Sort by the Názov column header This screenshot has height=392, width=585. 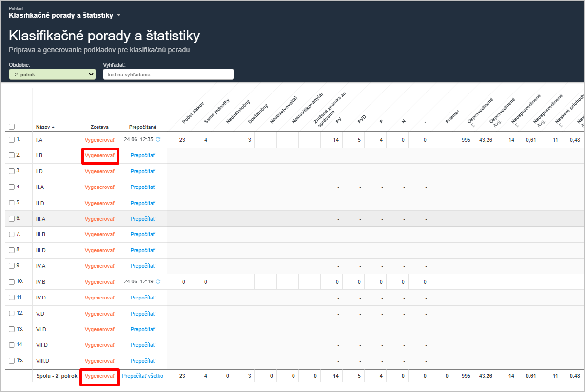click(x=43, y=127)
